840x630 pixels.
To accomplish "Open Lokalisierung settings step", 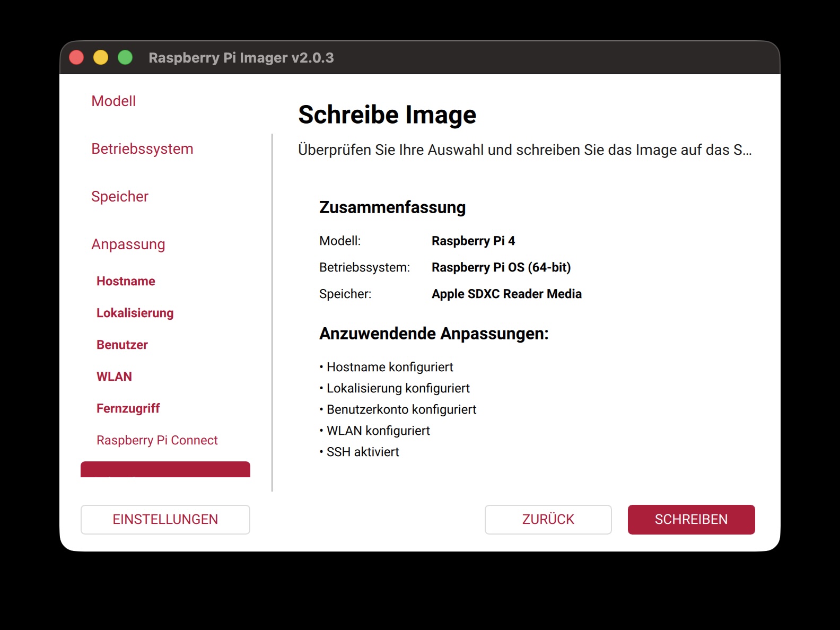I will click(x=135, y=313).
